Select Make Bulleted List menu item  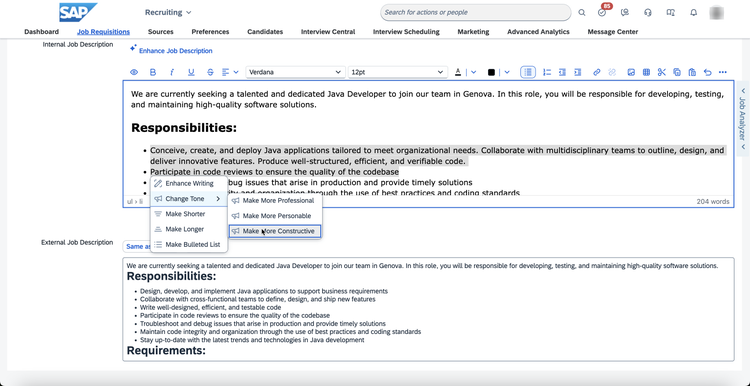(189, 244)
